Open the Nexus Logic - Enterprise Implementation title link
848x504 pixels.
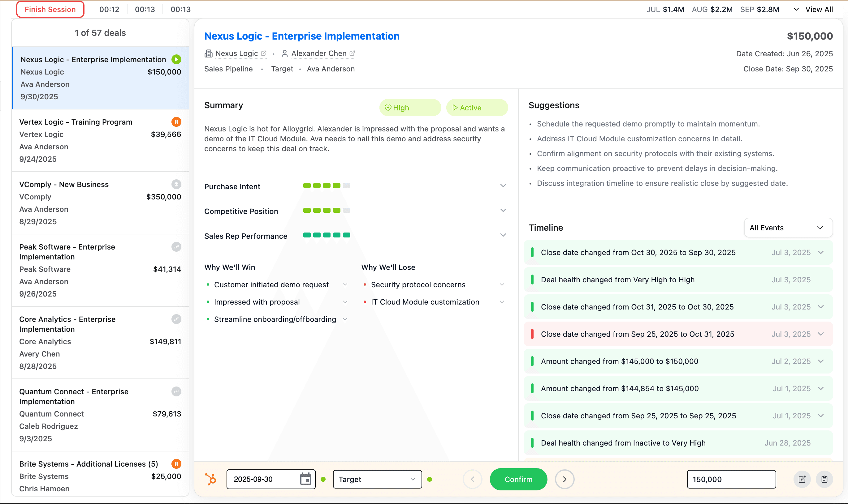click(302, 36)
